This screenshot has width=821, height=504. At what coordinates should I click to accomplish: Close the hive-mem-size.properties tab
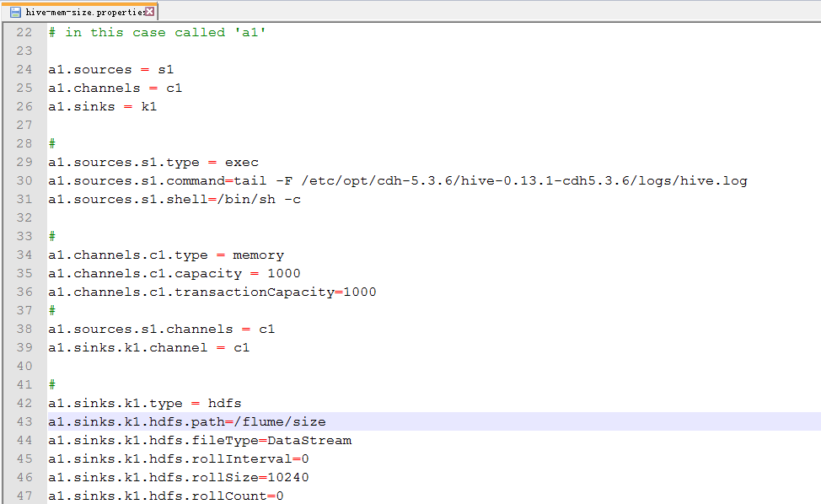pyautogui.click(x=150, y=11)
